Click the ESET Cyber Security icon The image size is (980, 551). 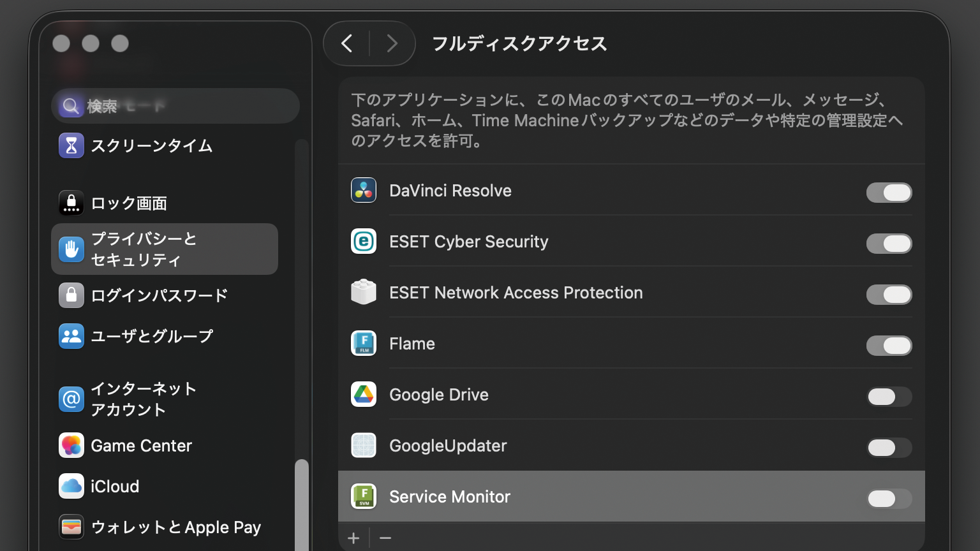364,242
